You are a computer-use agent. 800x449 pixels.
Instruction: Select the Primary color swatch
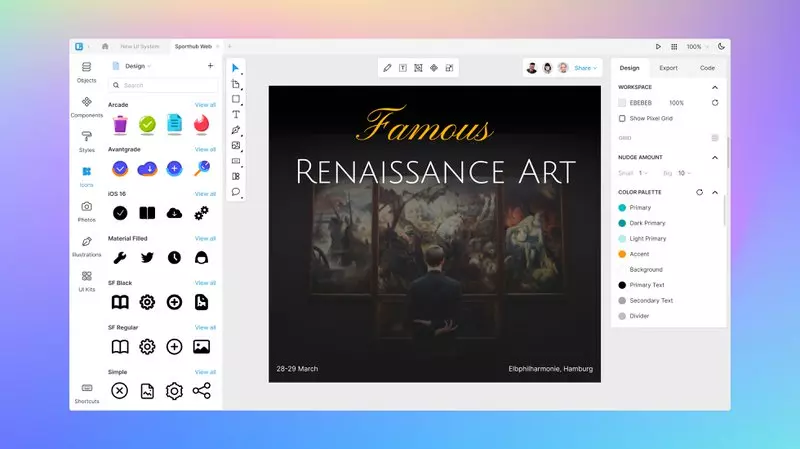(x=622, y=208)
